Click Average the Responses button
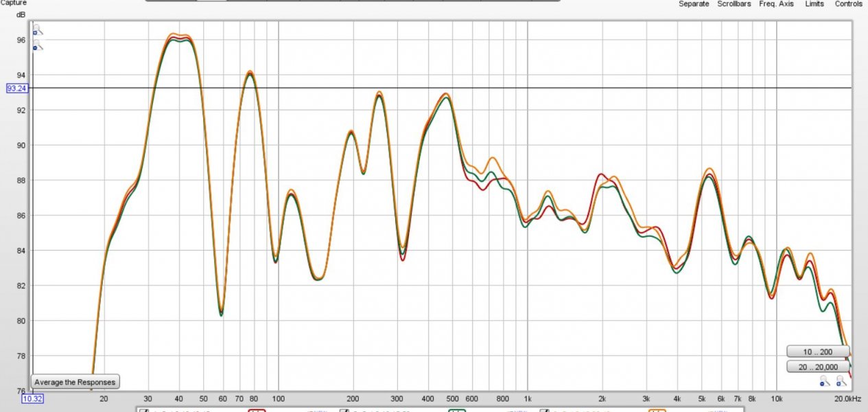The height and width of the screenshot is (412, 868). coord(75,382)
